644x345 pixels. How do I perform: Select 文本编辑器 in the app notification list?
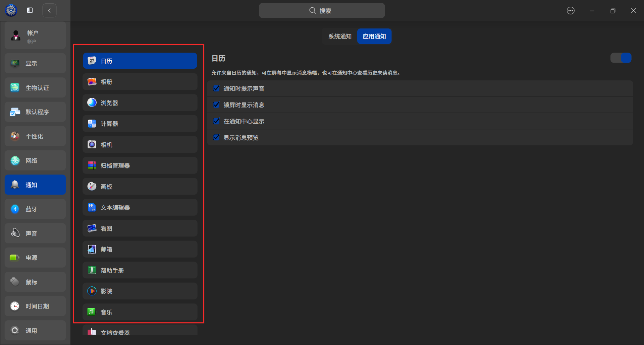(140, 207)
